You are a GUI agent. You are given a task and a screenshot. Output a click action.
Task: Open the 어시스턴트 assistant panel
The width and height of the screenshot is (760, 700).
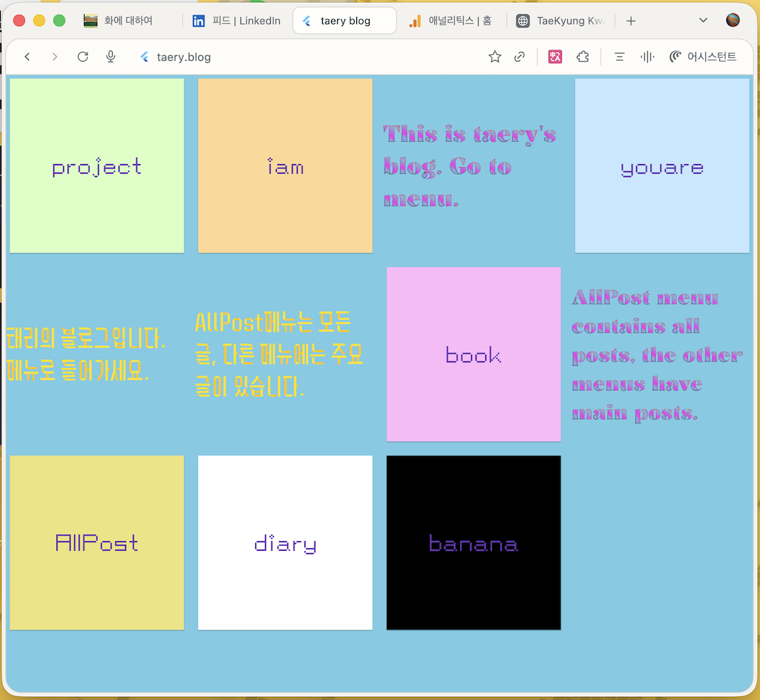(x=703, y=56)
